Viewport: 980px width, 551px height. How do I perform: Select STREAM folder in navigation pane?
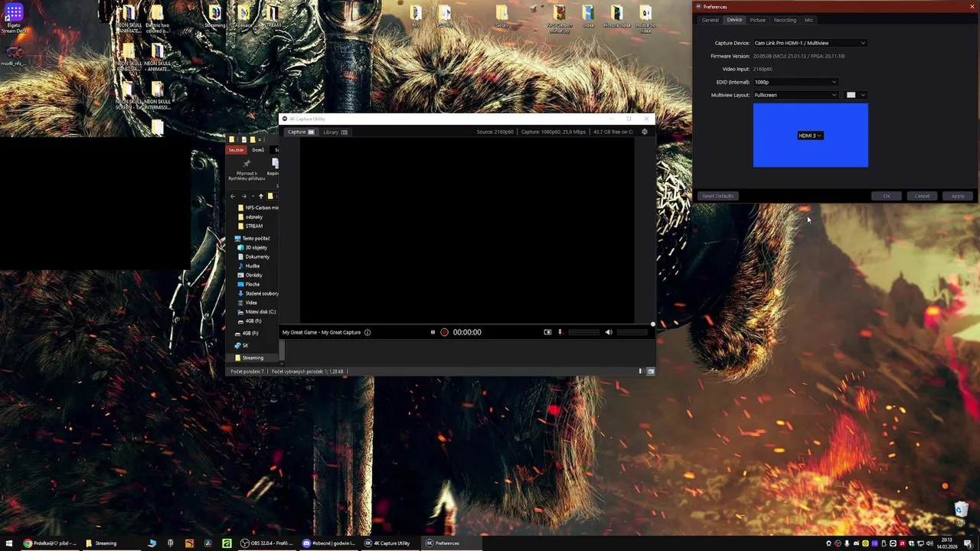pyautogui.click(x=250, y=226)
